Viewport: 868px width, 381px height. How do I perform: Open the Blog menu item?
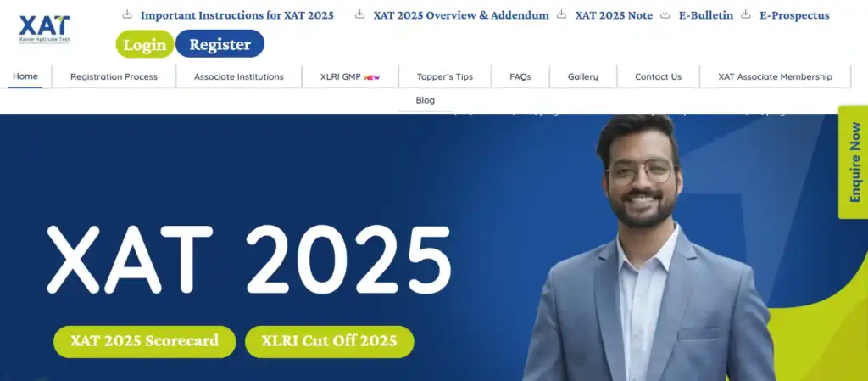(426, 100)
